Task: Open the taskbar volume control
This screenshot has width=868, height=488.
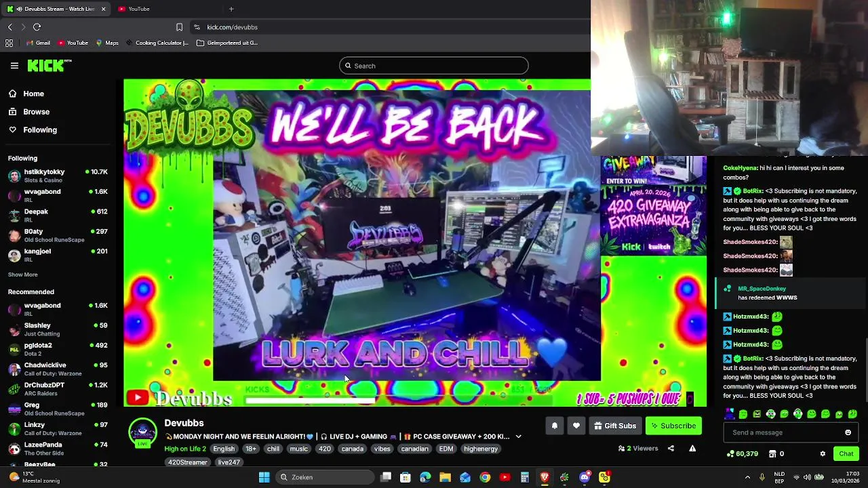Action: coord(807,477)
